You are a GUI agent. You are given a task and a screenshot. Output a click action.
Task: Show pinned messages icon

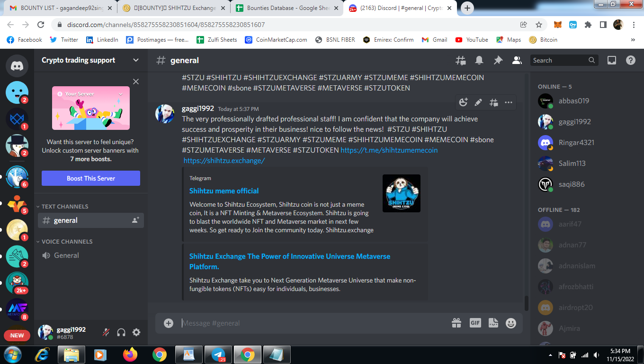click(x=498, y=60)
